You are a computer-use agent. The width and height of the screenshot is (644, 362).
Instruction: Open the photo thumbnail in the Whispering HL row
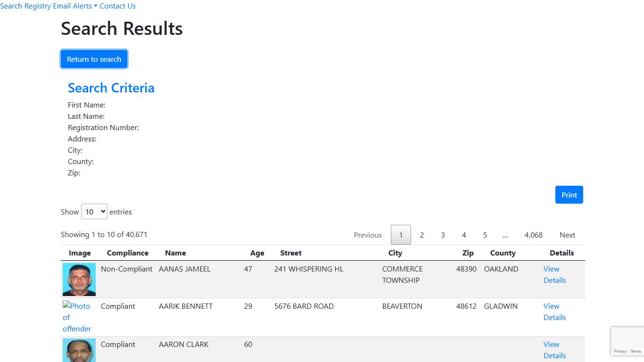pos(79,280)
